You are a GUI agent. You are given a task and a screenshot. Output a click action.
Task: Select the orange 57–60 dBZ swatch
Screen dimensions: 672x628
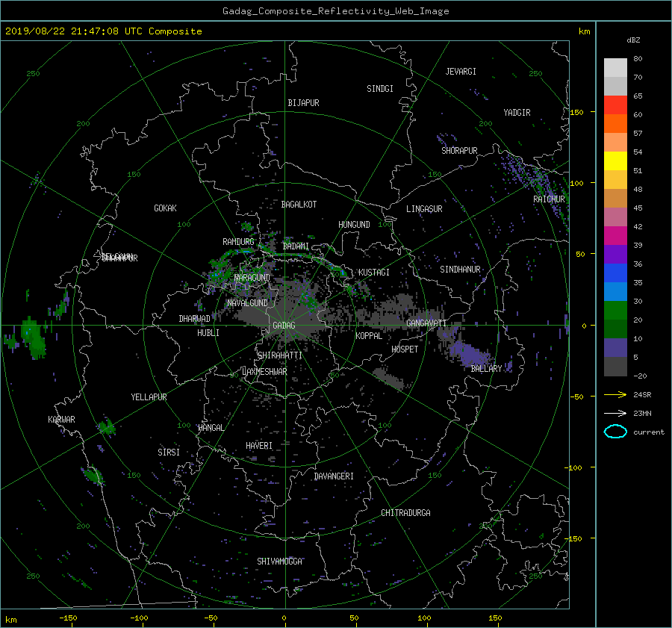click(615, 123)
